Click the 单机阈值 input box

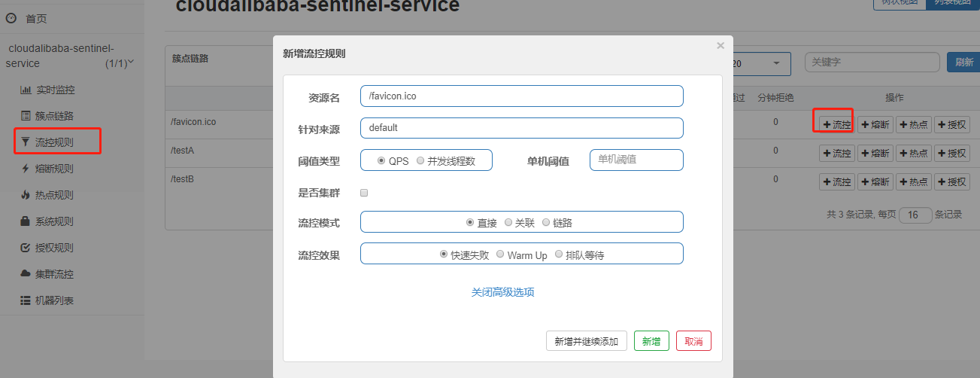click(x=636, y=160)
